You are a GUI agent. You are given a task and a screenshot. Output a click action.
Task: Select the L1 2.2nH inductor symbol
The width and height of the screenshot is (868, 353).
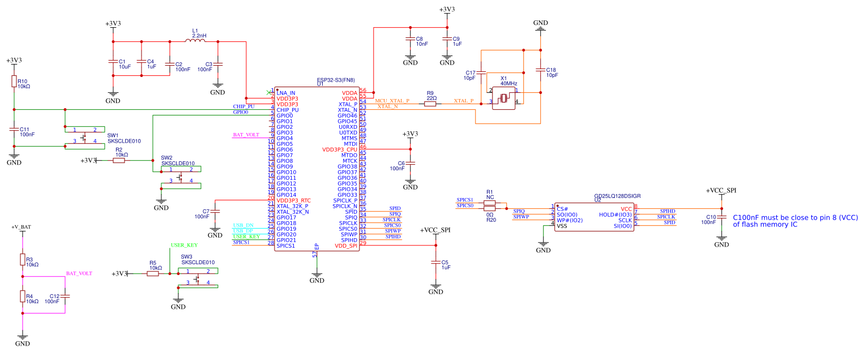195,41
